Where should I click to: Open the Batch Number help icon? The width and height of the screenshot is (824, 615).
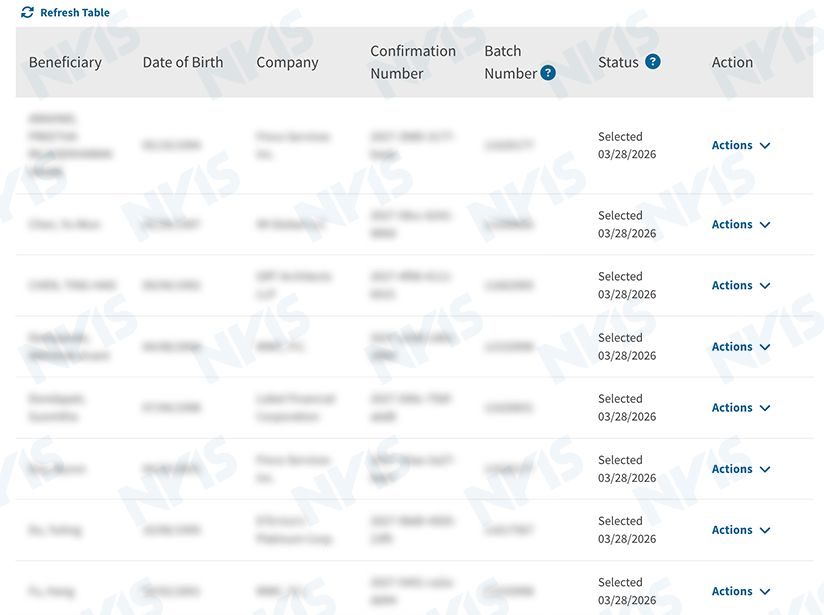click(548, 73)
